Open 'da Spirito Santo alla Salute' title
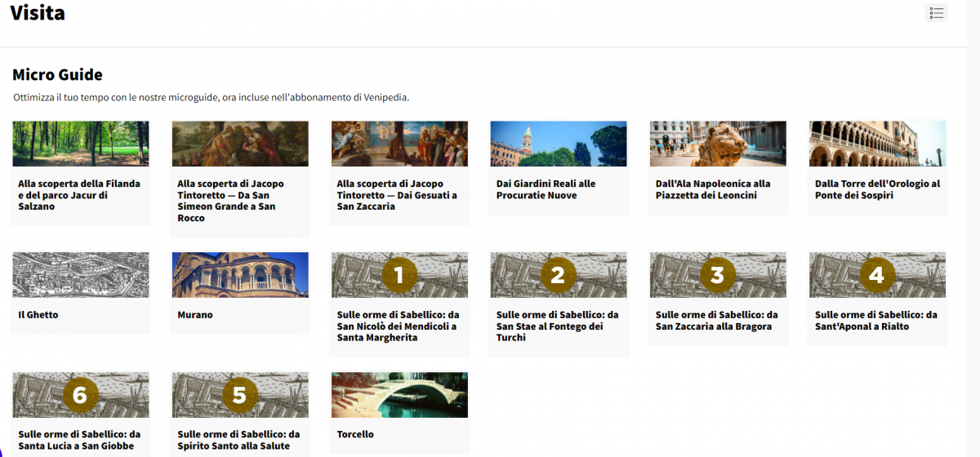This screenshot has width=980, height=457. [238, 441]
